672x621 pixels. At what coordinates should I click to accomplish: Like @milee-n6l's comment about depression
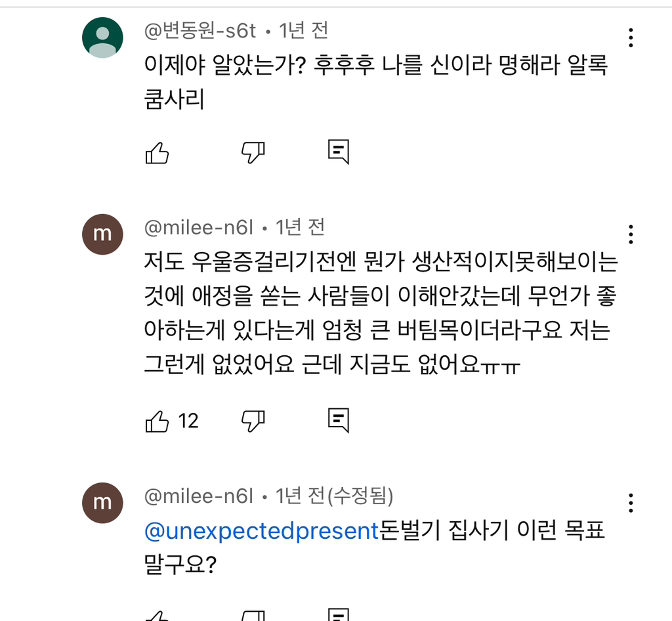157,420
